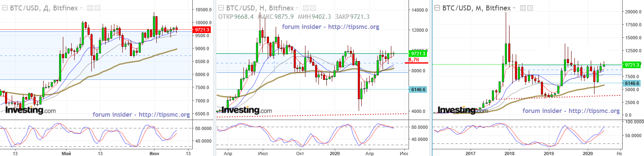Click the 6146.6 level label on monthly chart
This screenshot has width=644, height=156.
pyautogui.click(x=631, y=83)
